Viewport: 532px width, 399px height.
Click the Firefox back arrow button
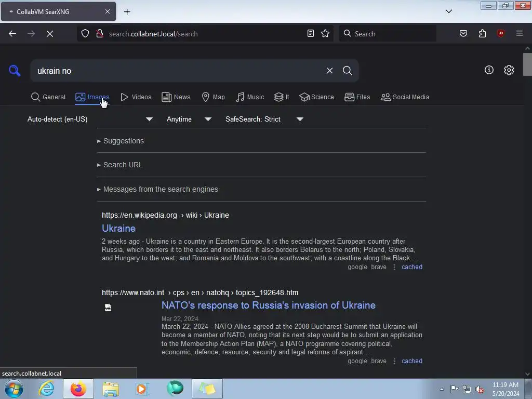click(x=12, y=34)
